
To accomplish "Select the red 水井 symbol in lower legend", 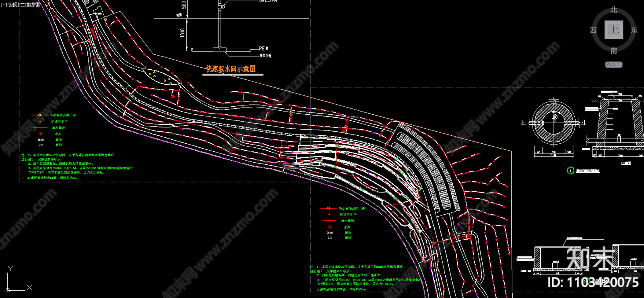I will (330, 227).
